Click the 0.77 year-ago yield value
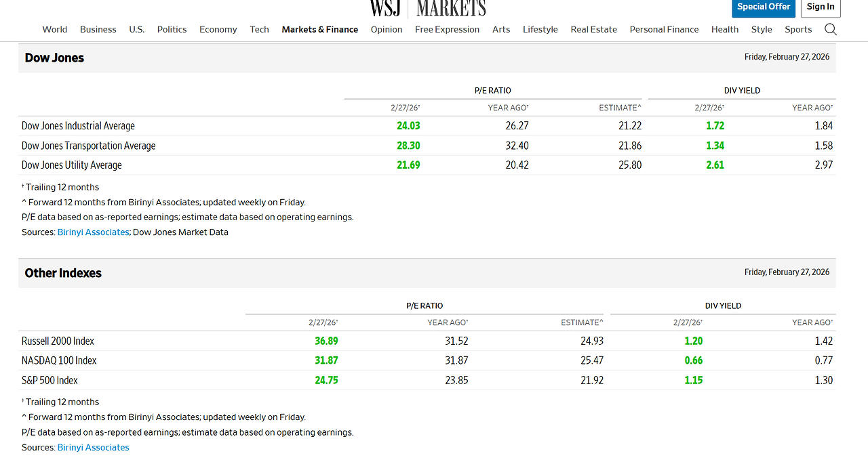This screenshot has height=462, width=868. (824, 361)
